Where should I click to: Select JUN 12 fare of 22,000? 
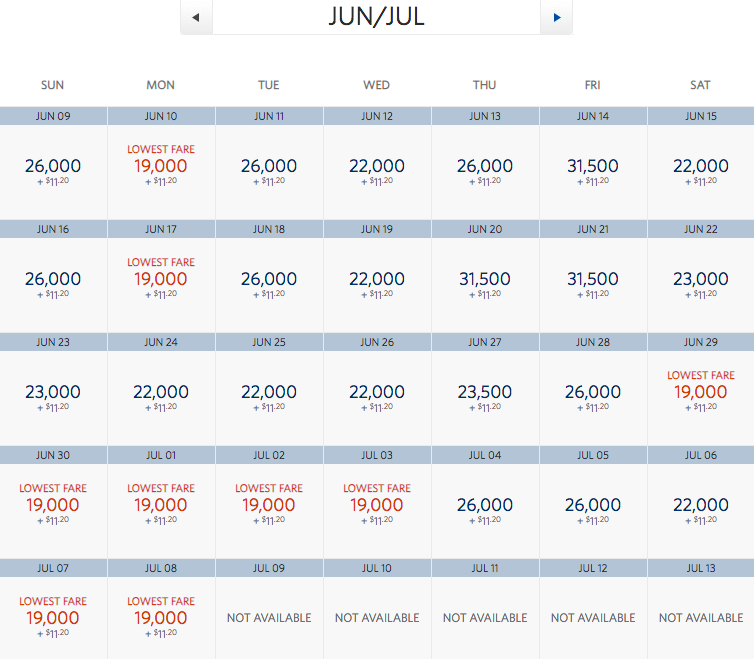click(377, 166)
